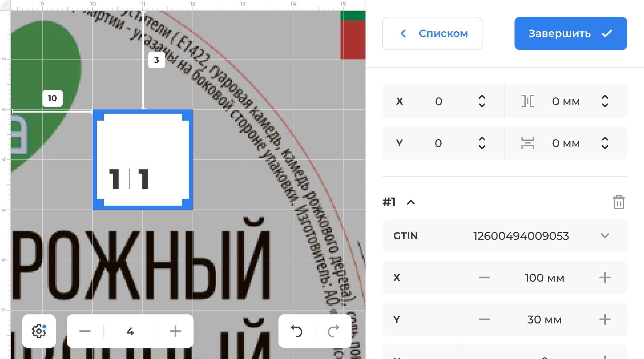
Task: Increase vertical spacing 0 мм stepper
Action: (x=605, y=139)
